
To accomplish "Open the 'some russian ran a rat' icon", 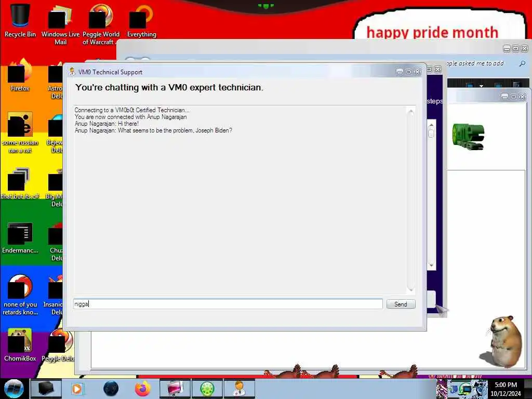I will point(20,133).
